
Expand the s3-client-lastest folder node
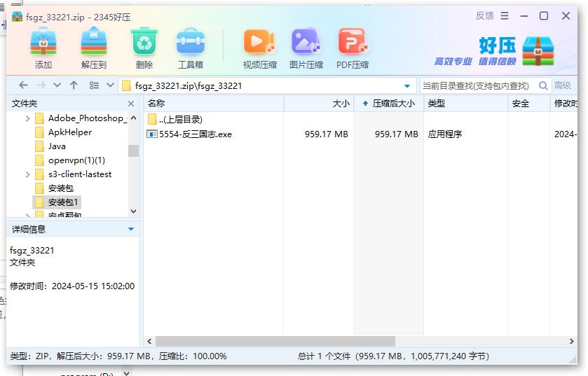pyautogui.click(x=27, y=174)
